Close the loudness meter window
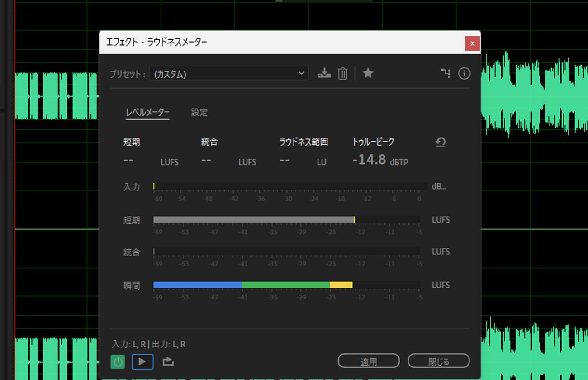Image resolution: width=588 pixels, height=380 pixels. click(x=472, y=43)
